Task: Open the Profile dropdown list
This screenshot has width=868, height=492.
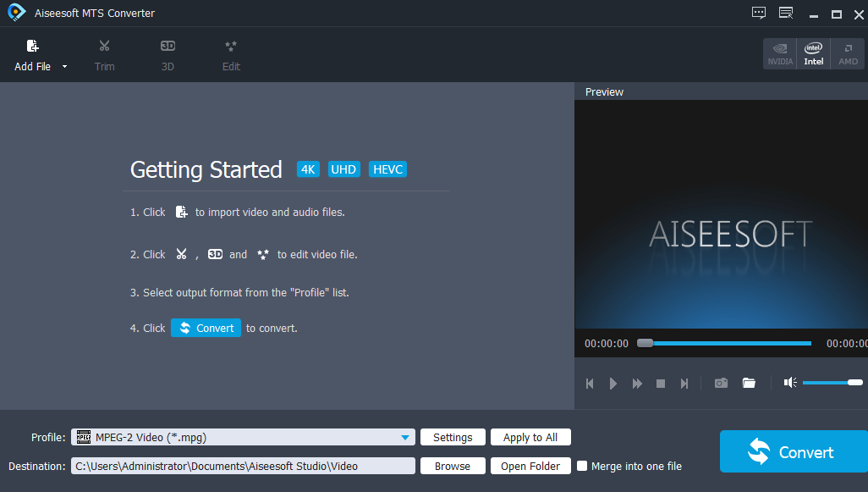Action: [x=405, y=438]
